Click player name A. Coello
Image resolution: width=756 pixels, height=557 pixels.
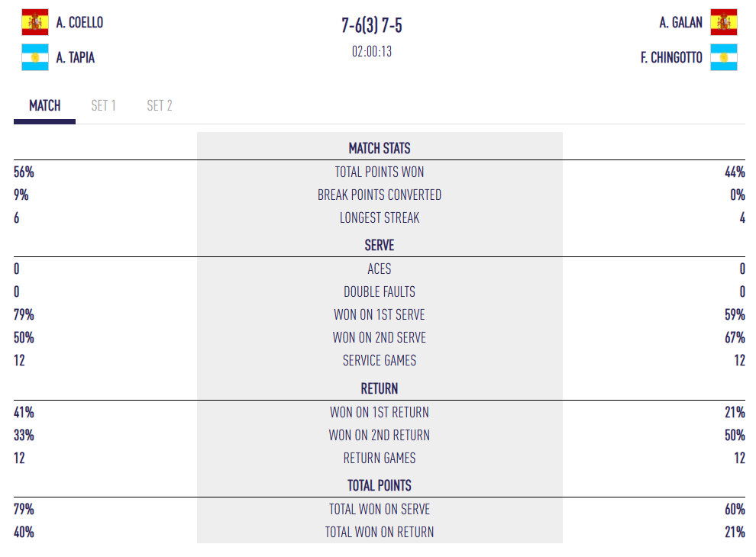click(79, 23)
